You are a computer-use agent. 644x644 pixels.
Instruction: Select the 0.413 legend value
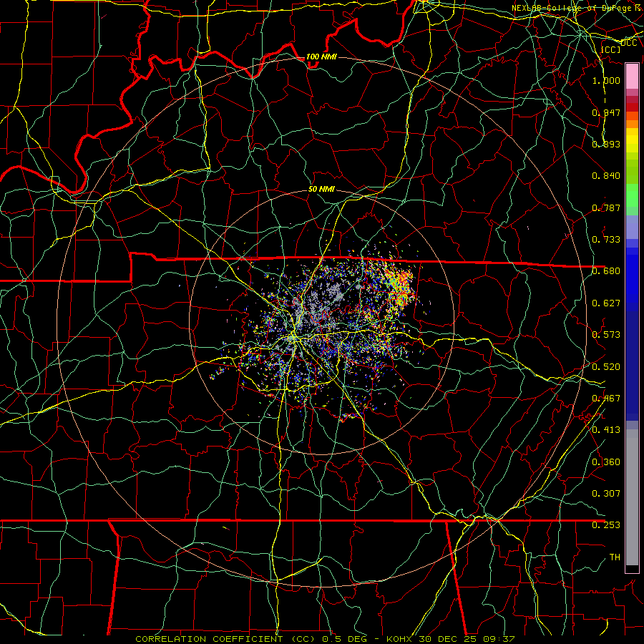click(606, 430)
